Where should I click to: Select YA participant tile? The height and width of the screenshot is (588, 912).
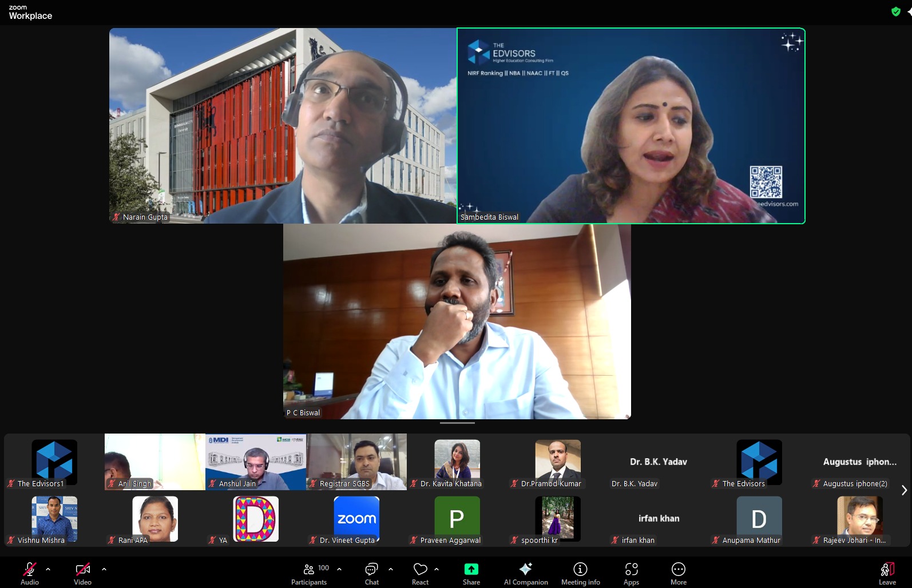[256, 519]
